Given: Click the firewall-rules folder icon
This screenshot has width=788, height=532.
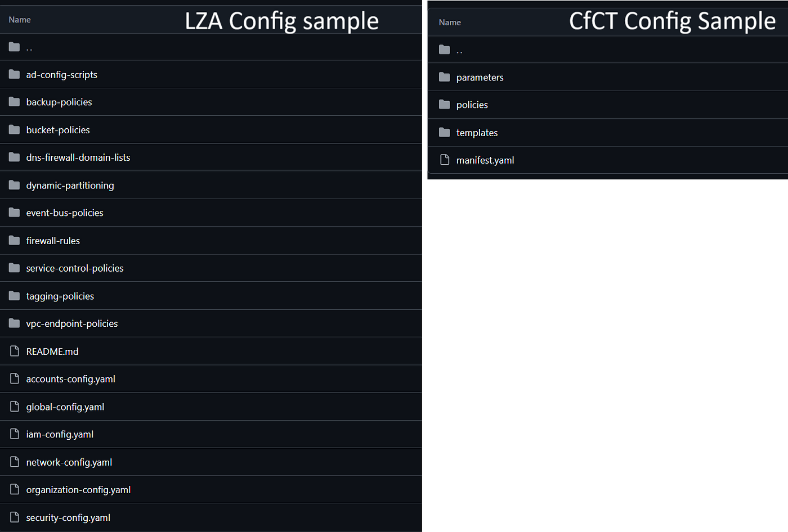Looking at the screenshot, I should 15,240.
